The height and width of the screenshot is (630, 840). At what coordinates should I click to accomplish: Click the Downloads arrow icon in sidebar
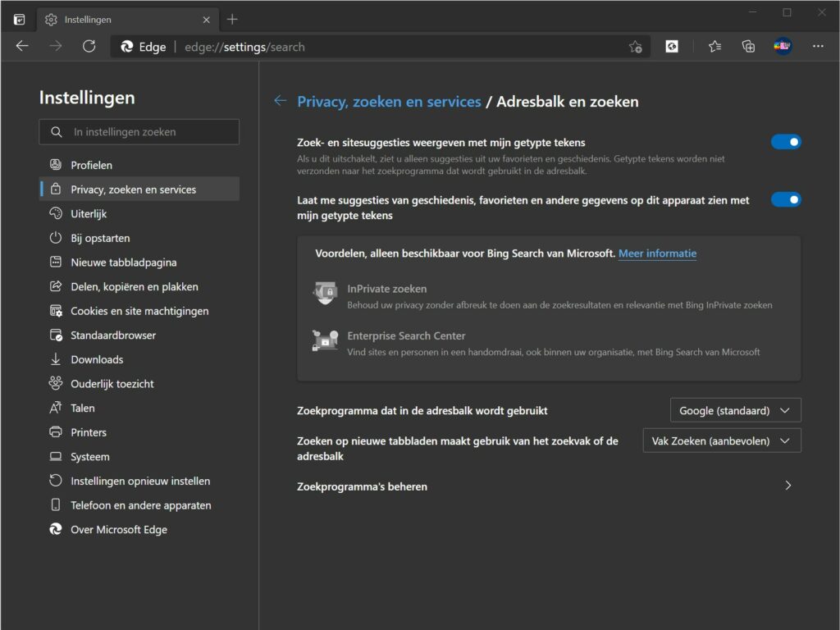[56, 359]
